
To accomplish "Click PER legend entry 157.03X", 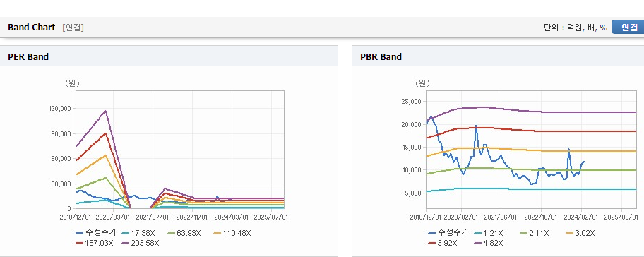I will [x=95, y=243].
